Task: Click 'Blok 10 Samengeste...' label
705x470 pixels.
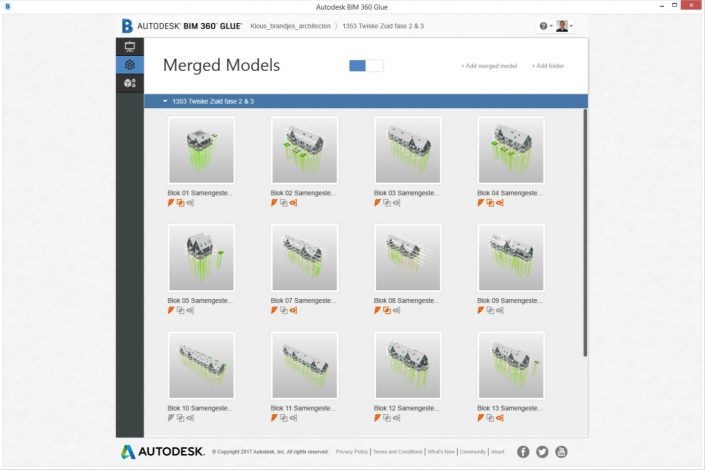Action: click(x=200, y=408)
